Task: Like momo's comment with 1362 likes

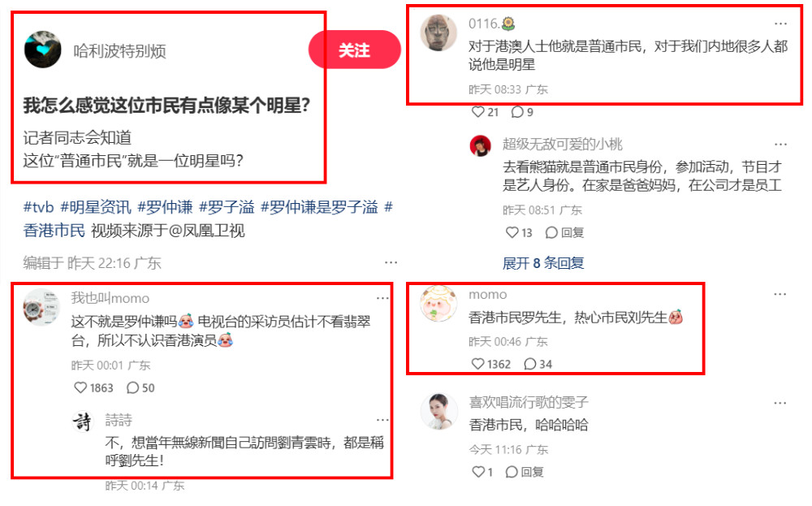Action: coord(491,364)
